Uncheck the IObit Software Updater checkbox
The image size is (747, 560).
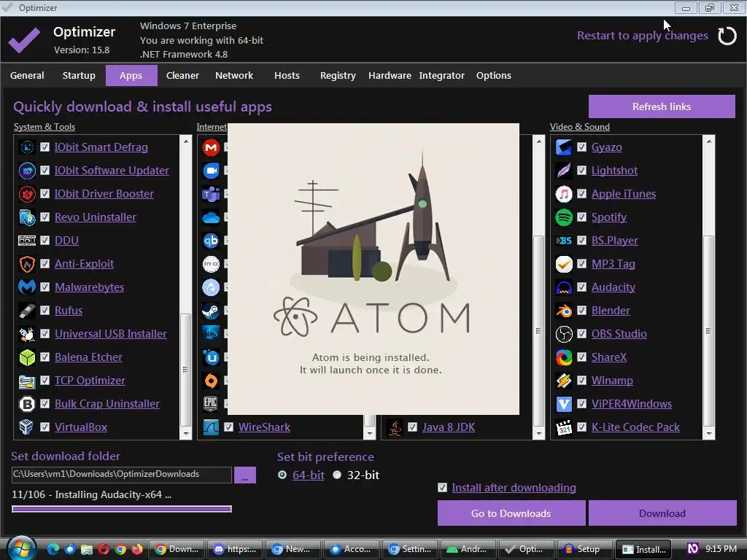(x=44, y=170)
